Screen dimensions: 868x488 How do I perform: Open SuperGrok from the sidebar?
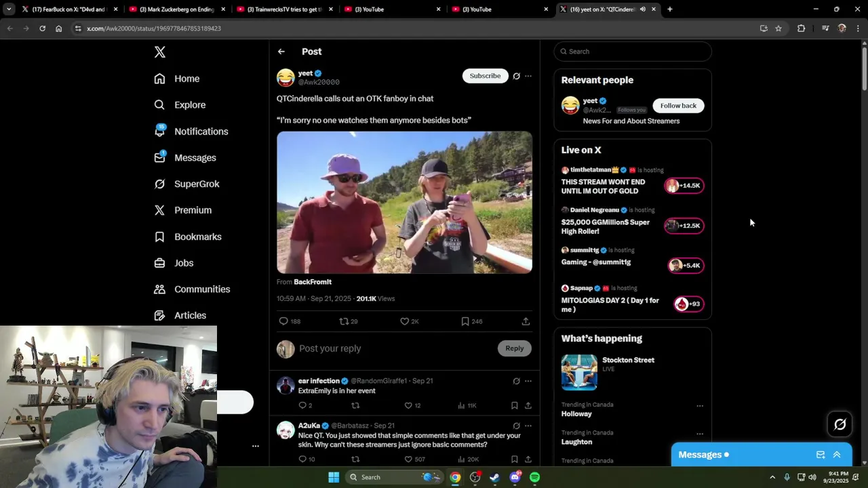[186, 184]
